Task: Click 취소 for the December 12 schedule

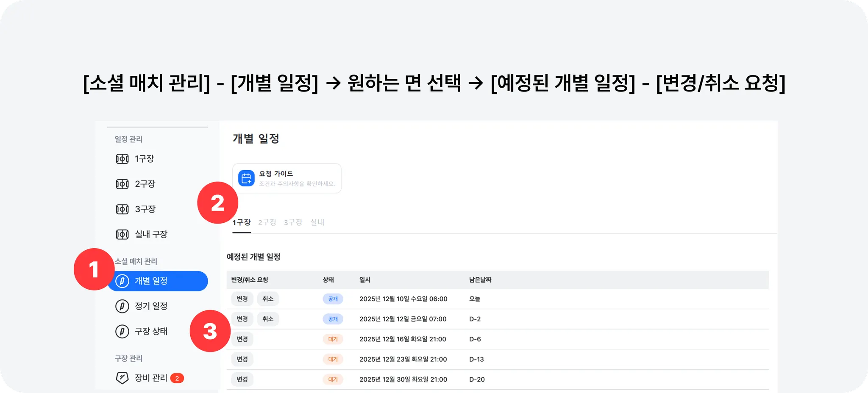Action: 268,319
